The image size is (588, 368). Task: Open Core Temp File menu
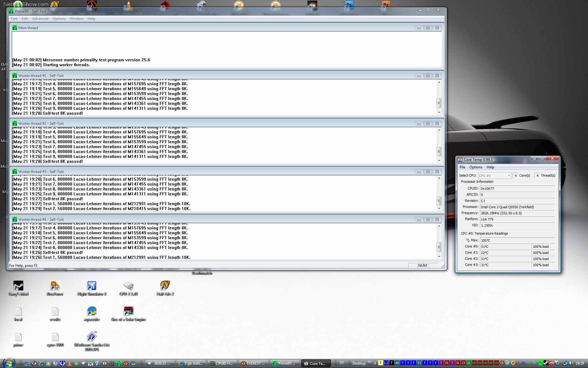coord(462,167)
